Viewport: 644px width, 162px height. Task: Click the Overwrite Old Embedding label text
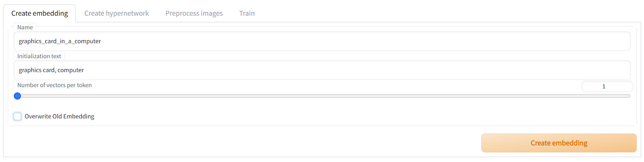tap(59, 116)
